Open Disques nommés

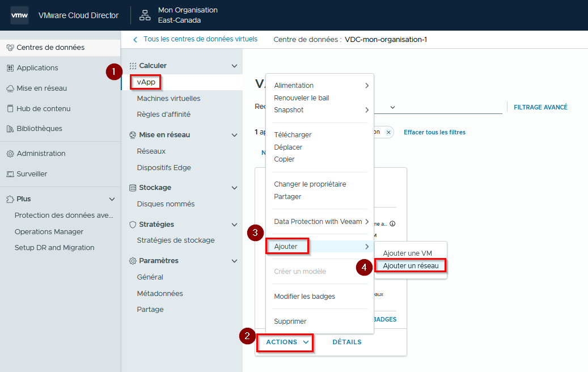click(x=166, y=204)
